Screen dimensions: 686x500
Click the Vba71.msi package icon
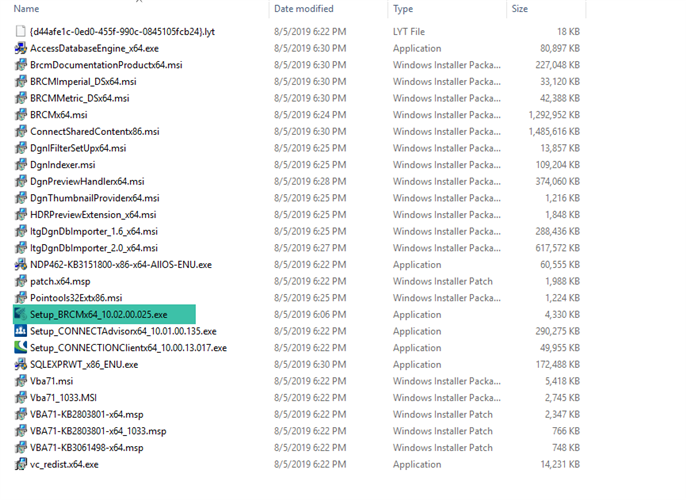click(21, 381)
